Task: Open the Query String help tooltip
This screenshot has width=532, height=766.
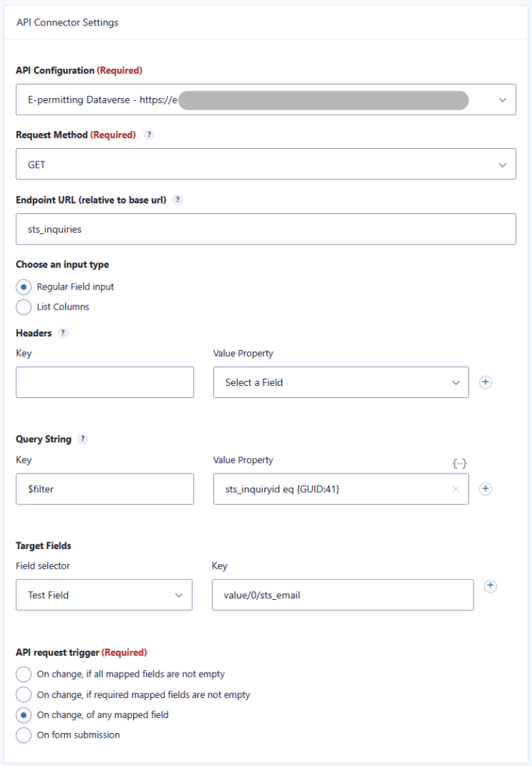Action: pos(82,439)
